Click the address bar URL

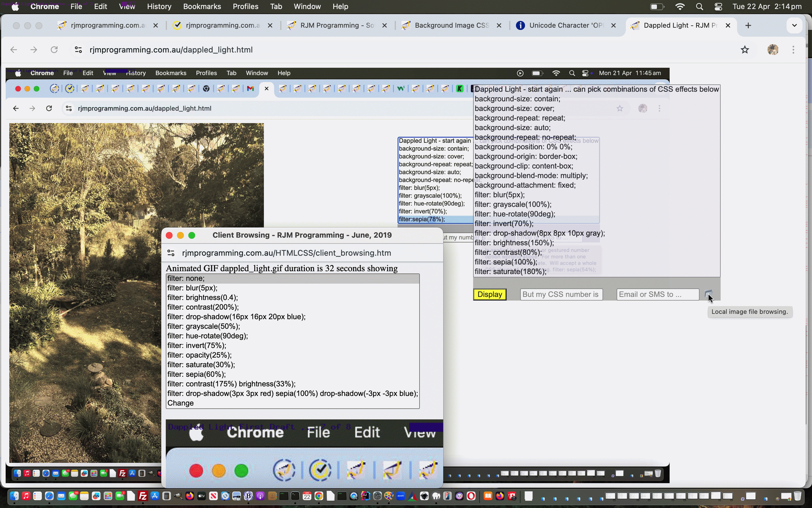(171, 50)
